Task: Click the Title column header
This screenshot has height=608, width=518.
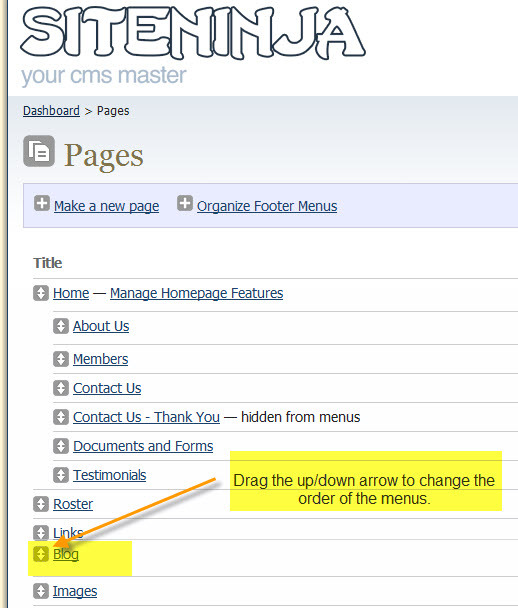Action: (48, 263)
